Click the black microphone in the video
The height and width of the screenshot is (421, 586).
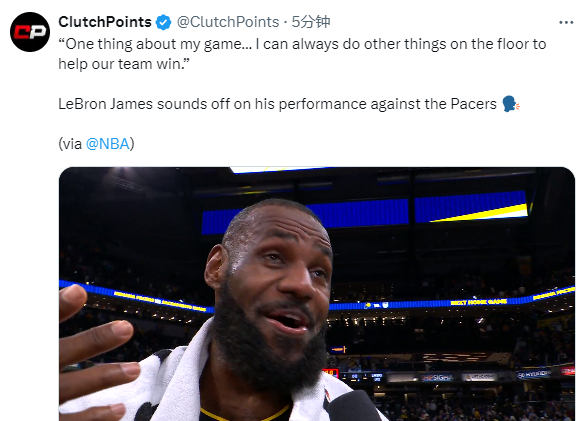tap(353, 407)
